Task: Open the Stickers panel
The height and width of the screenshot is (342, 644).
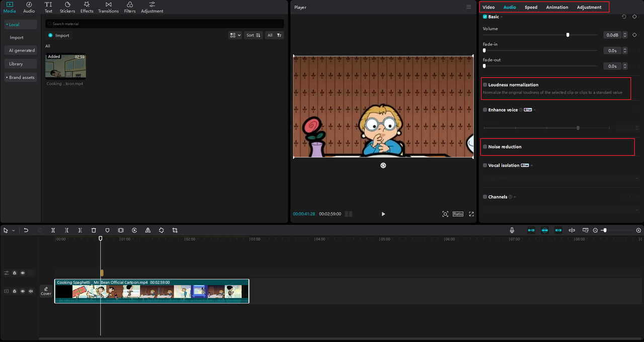Action: click(x=67, y=7)
